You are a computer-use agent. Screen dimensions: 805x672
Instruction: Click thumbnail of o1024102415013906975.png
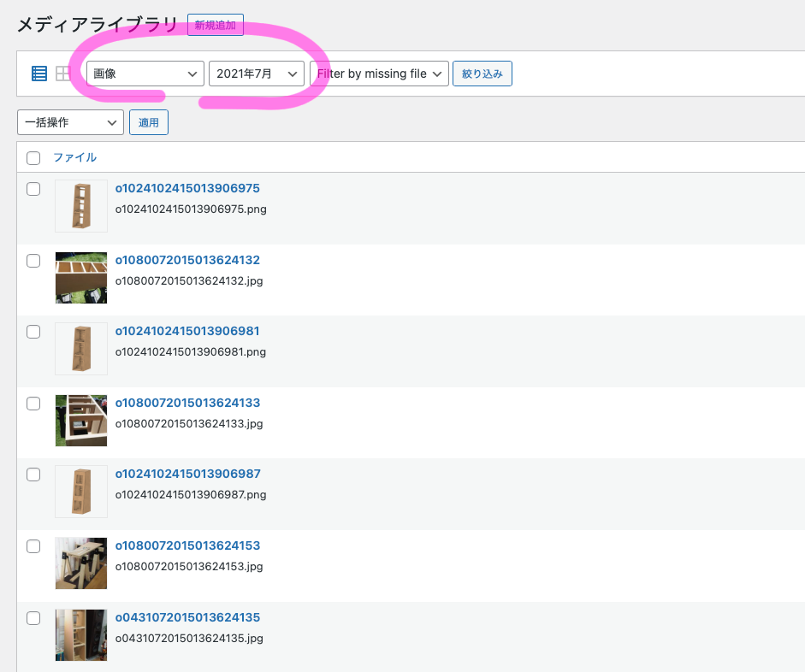tap(81, 206)
